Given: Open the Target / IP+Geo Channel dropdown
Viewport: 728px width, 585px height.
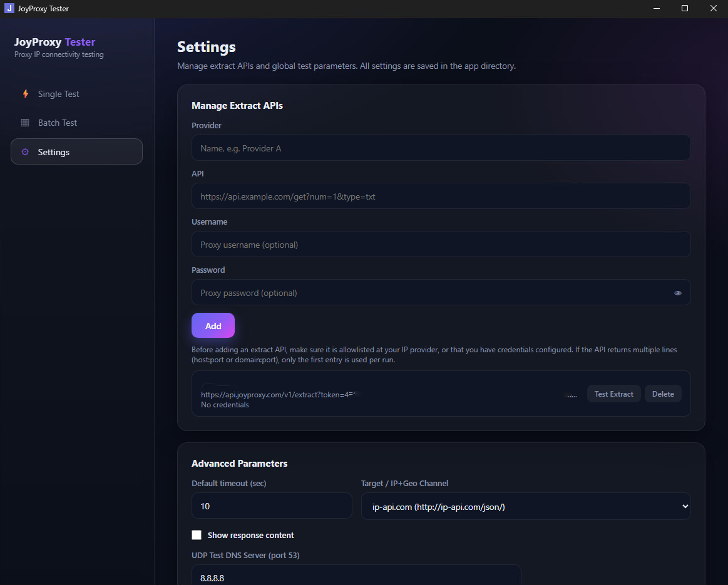Looking at the screenshot, I should coord(526,507).
